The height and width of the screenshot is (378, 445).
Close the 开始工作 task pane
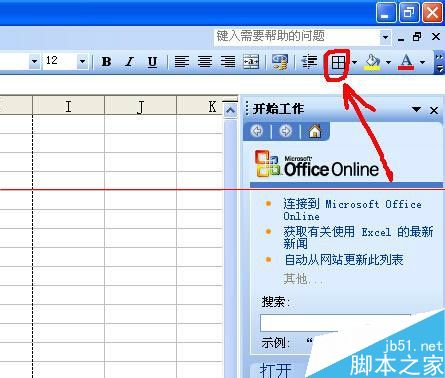[x=434, y=110]
